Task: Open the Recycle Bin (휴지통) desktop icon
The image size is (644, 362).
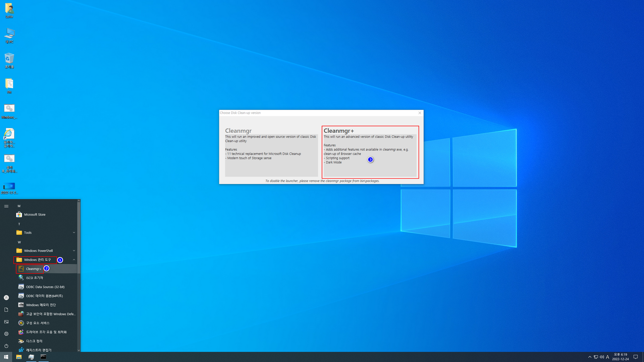Action: [9, 61]
